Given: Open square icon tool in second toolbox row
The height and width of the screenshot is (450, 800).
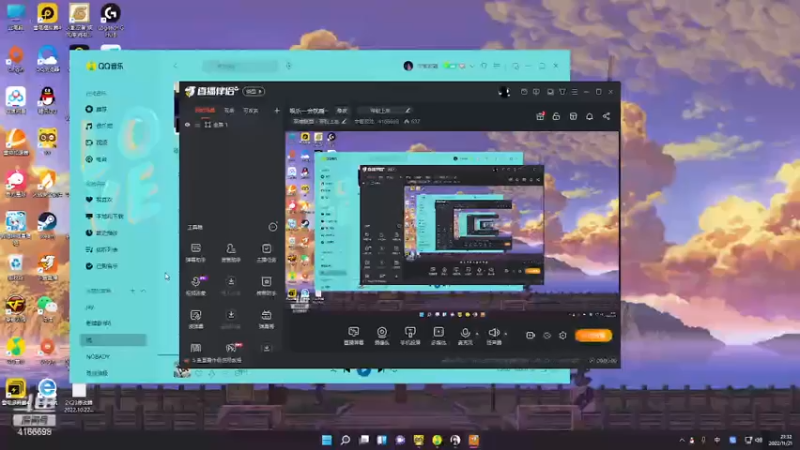Looking at the screenshot, I should (x=266, y=285).
